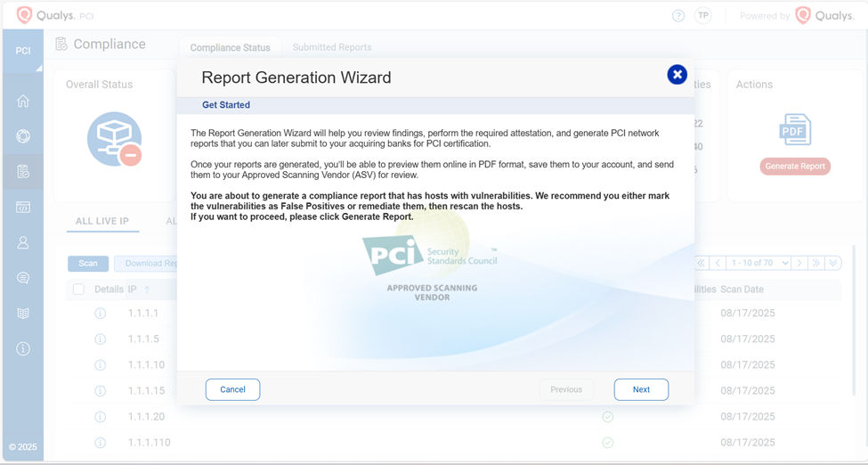868x465 pixels.
Task: Click the Qualys PCI logo
Action: pyautogui.click(x=55, y=15)
